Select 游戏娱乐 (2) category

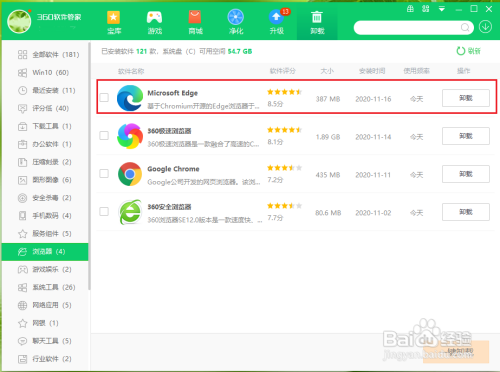click(x=45, y=269)
